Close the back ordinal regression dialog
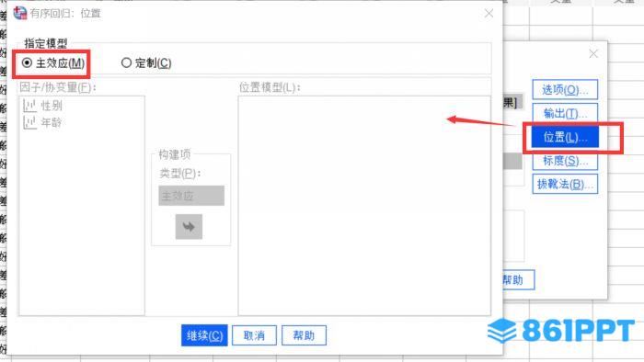Image resolution: width=644 pixels, height=362 pixels. click(593, 53)
